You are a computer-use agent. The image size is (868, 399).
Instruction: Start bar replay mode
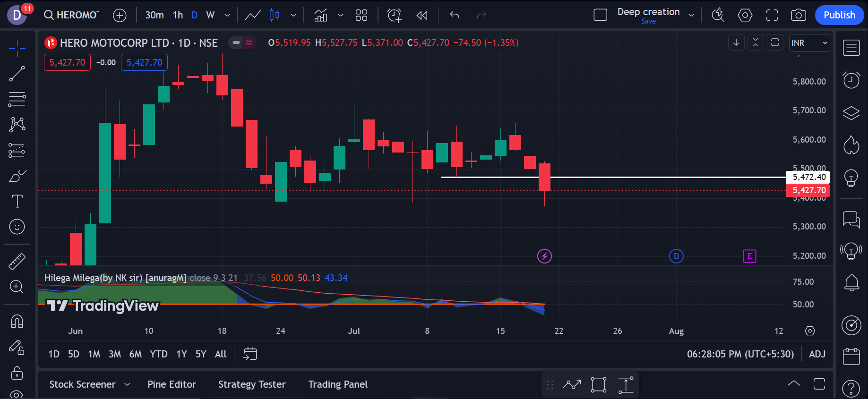(x=422, y=15)
